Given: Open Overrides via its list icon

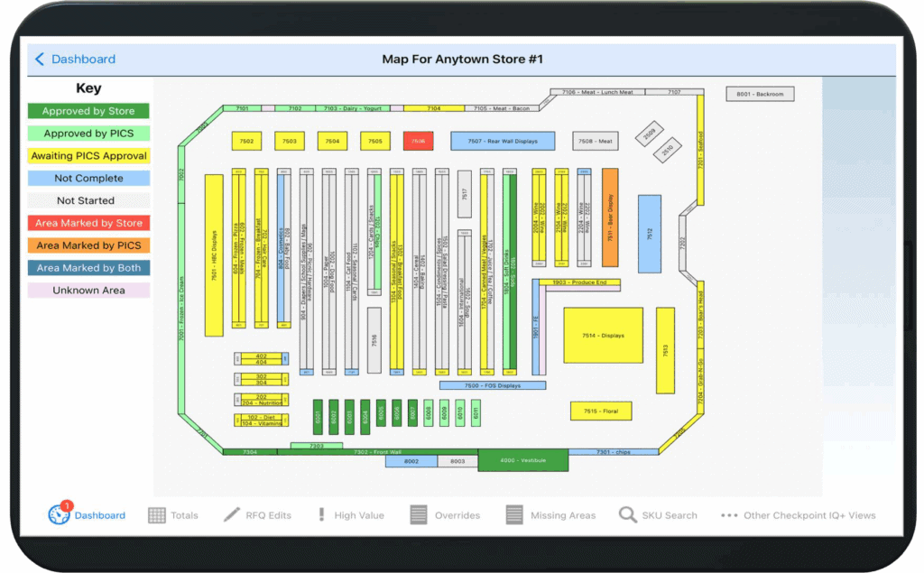Looking at the screenshot, I should click(x=417, y=514).
